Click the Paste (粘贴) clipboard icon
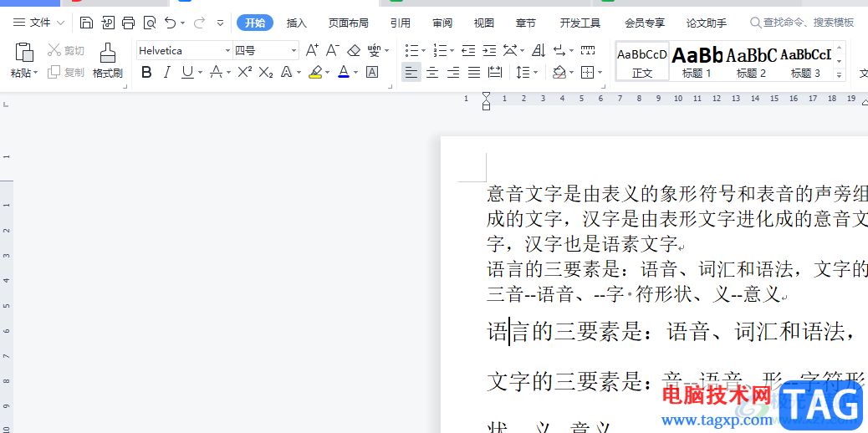This screenshot has height=433, width=868. 23,53
